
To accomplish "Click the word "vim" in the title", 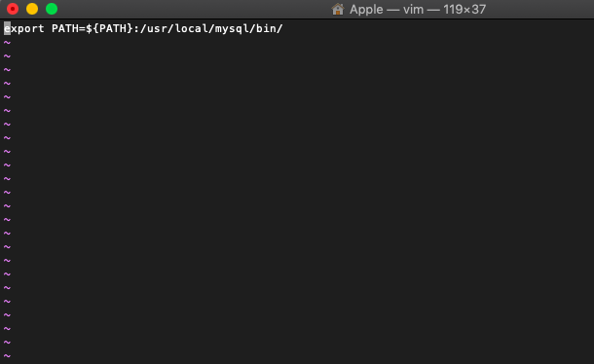I will [413, 10].
